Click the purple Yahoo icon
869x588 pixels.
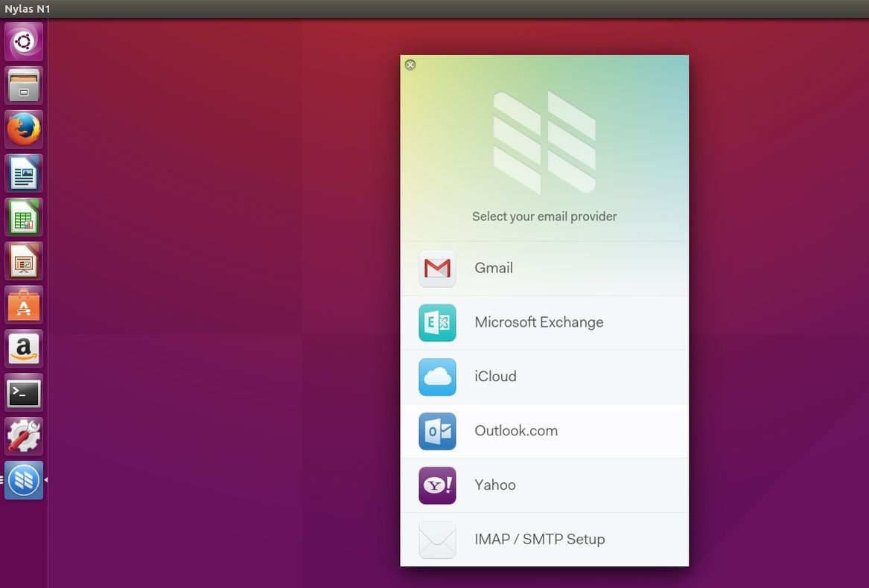(437, 486)
